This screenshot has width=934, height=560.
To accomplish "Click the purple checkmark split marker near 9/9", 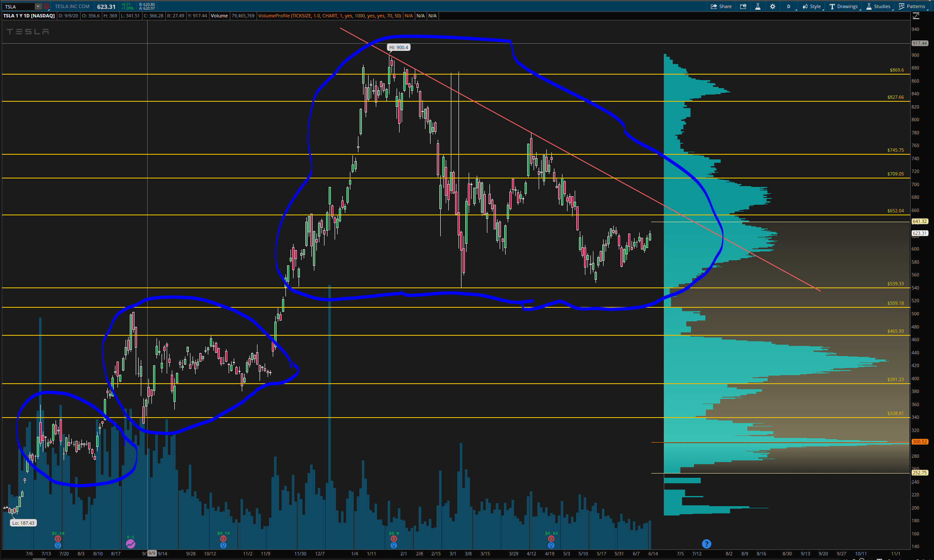I will click(131, 544).
